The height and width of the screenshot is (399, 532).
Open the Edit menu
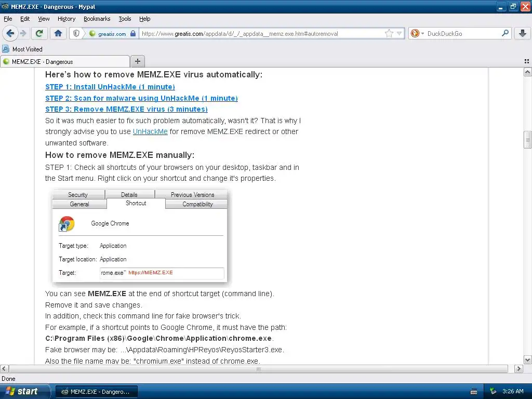25,19
